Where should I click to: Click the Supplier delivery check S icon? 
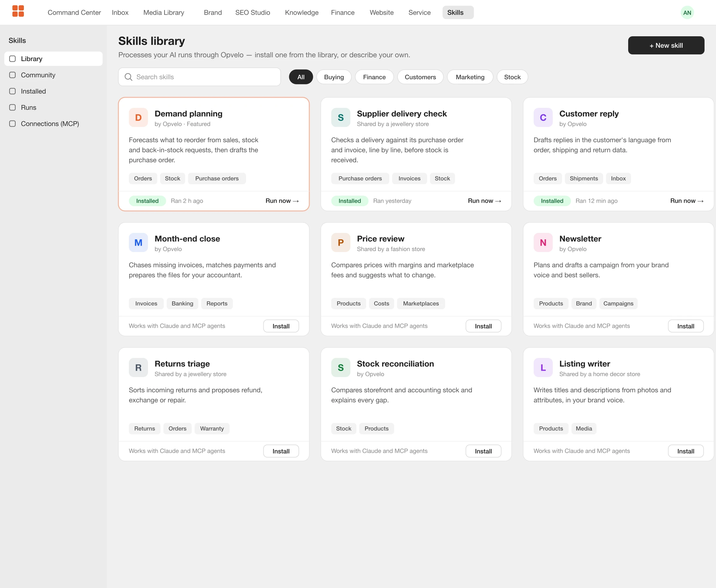pyautogui.click(x=341, y=117)
